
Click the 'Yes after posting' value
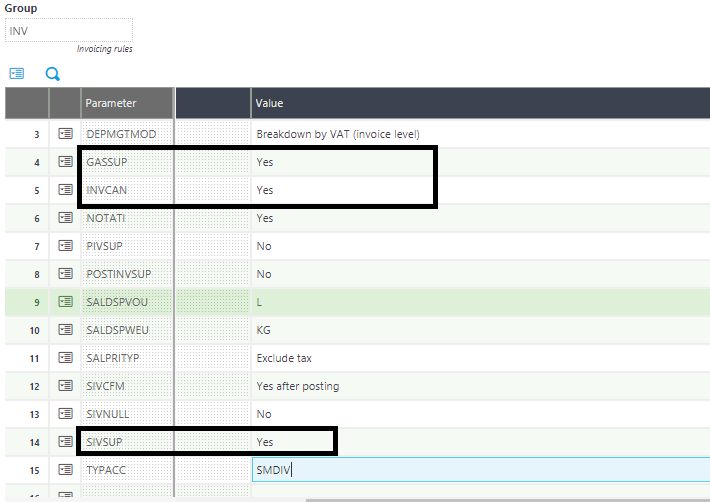tap(297, 386)
